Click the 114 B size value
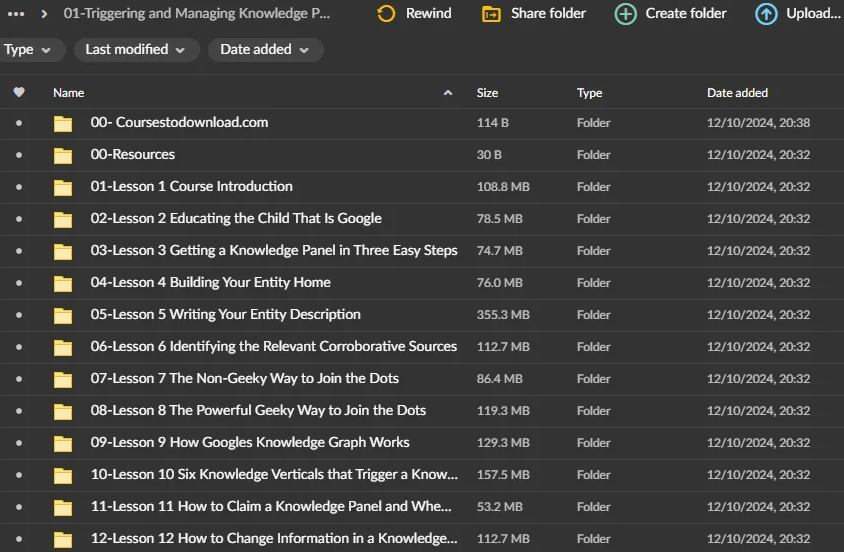Screen dimensions: 844x552 (x=493, y=123)
